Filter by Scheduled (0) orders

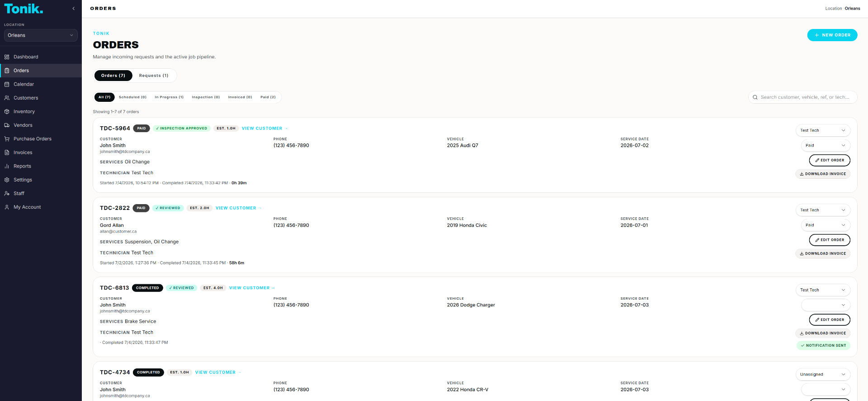point(132,97)
